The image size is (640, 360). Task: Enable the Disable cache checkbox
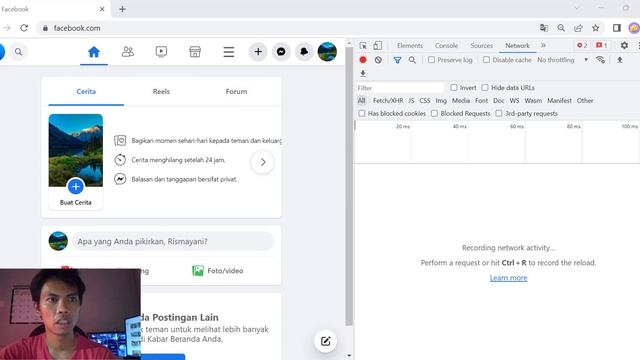tap(486, 60)
